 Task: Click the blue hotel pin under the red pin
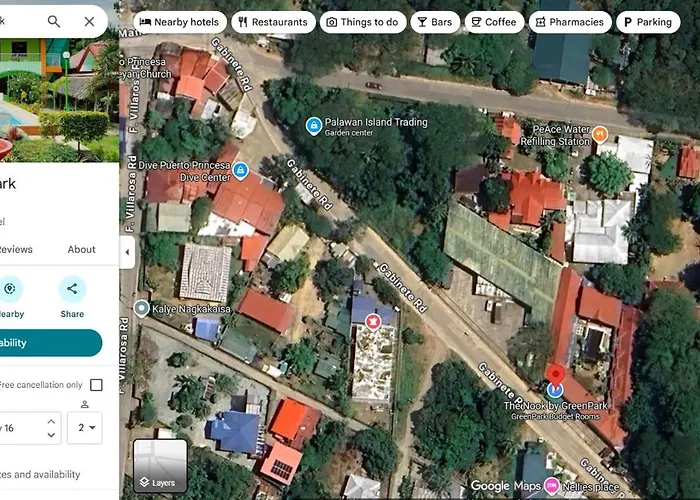pos(555,391)
